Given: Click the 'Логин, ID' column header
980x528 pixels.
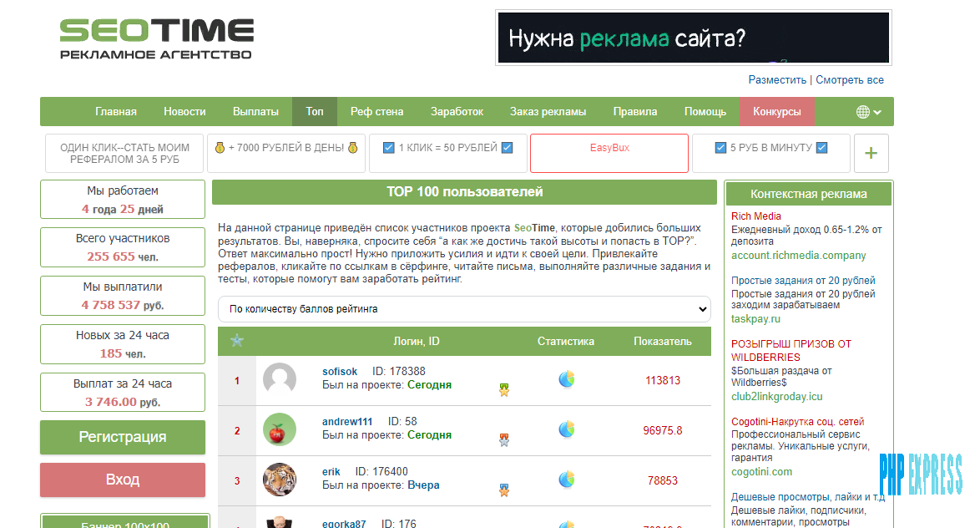Looking at the screenshot, I should pyautogui.click(x=417, y=342).
